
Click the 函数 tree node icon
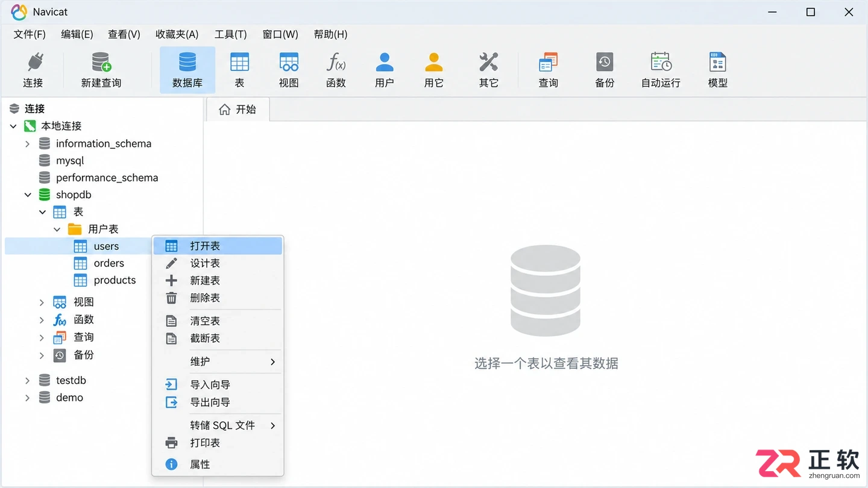pyautogui.click(x=60, y=319)
